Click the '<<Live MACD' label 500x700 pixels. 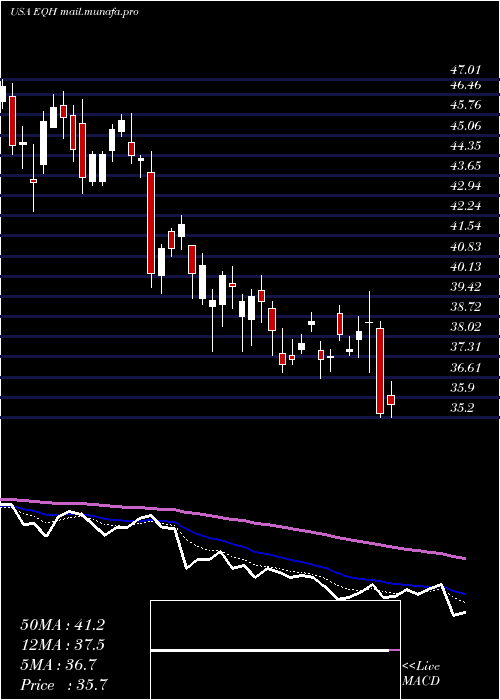pyautogui.click(x=421, y=674)
